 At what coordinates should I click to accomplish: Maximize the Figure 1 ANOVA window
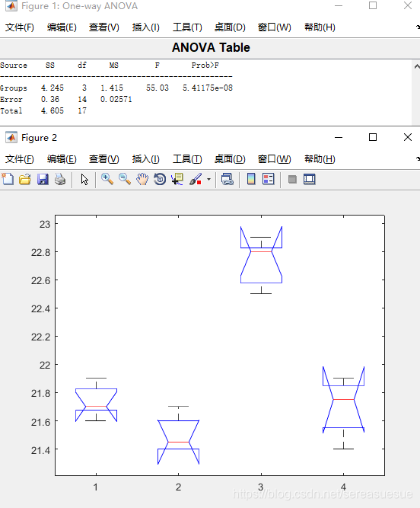373,5
